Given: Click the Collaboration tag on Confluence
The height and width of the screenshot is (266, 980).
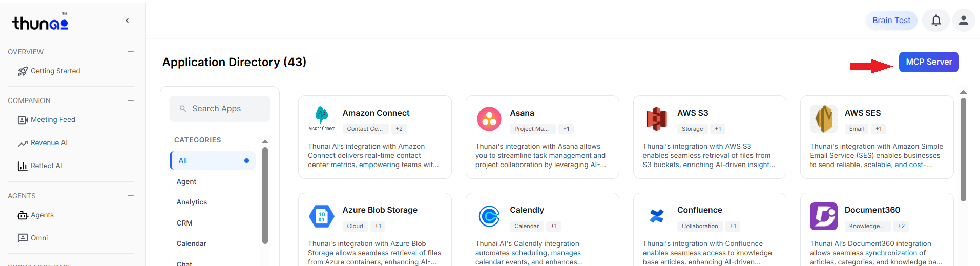Looking at the screenshot, I should (x=700, y=226).
